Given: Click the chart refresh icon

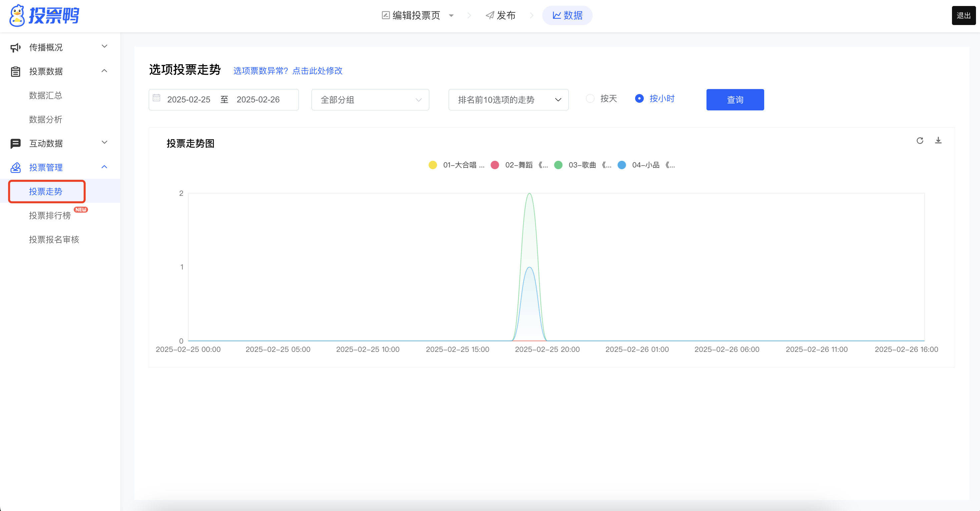Looking at the screenshot, I should click(x=920, y=141).
